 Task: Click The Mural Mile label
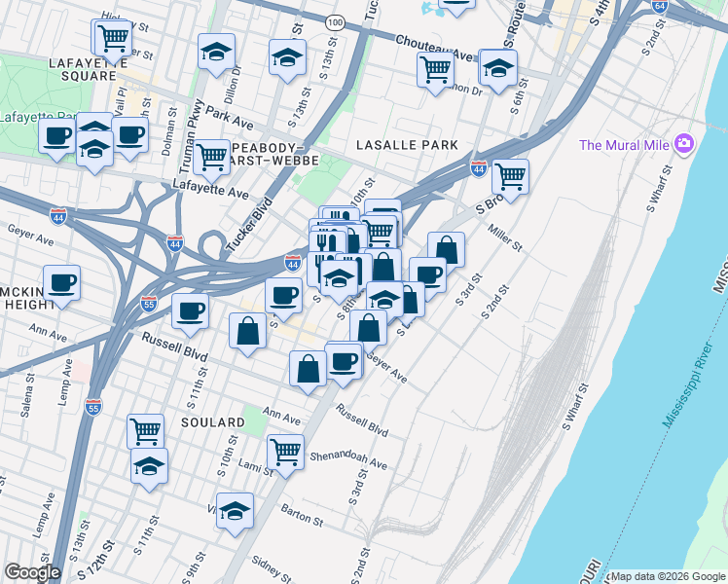click(x=624, y=145)
